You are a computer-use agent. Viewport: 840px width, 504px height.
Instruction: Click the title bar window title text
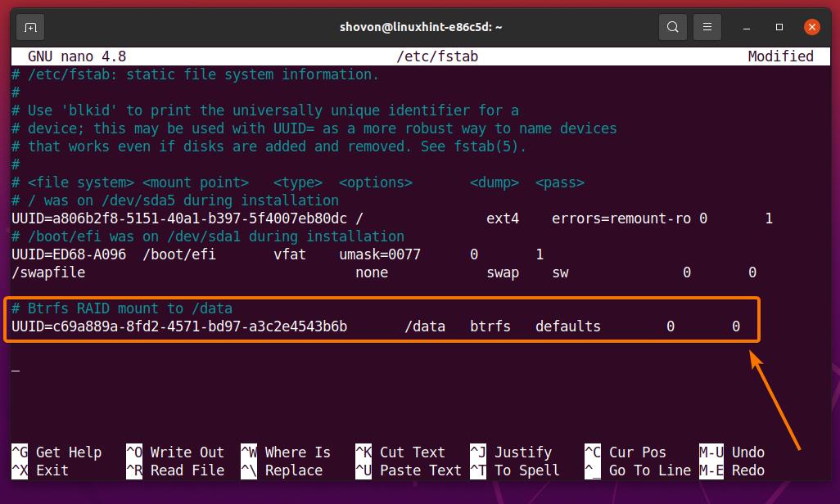click(x=421, y=27)
